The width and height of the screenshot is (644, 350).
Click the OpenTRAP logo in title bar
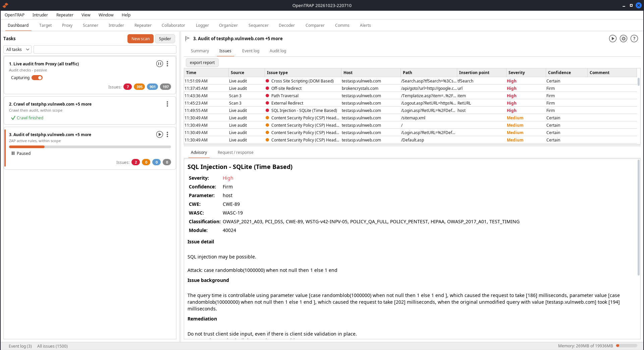click(x=5, y=5)
